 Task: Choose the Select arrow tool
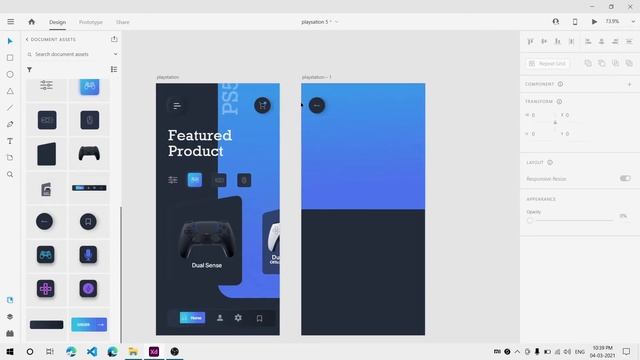10,41
